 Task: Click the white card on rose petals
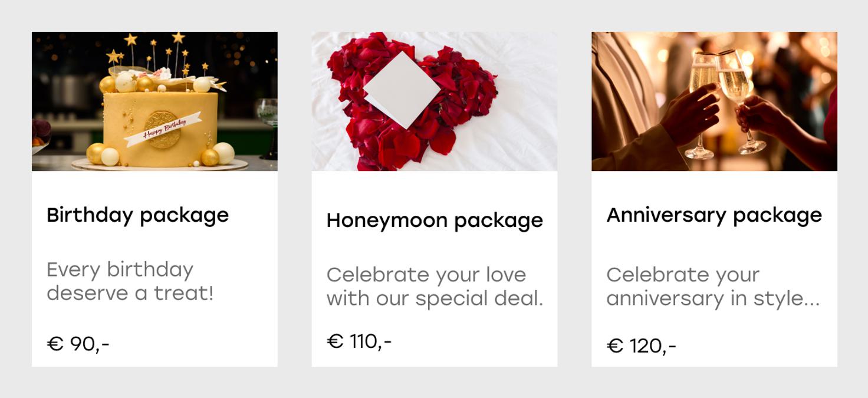401,88
